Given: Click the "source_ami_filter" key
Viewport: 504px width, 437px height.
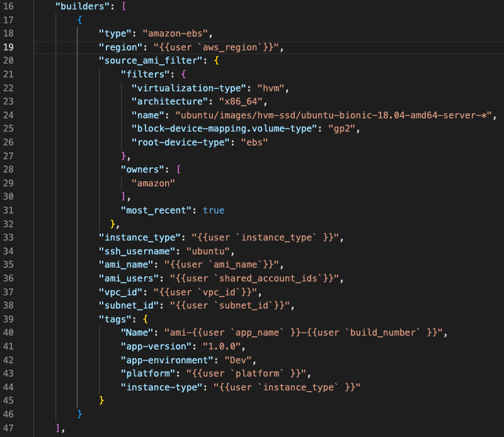Looking at the screenshot, I should pos(151,60).
